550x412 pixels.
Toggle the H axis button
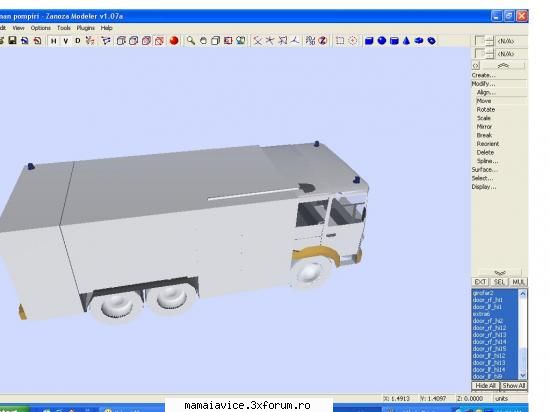(54, 41)
